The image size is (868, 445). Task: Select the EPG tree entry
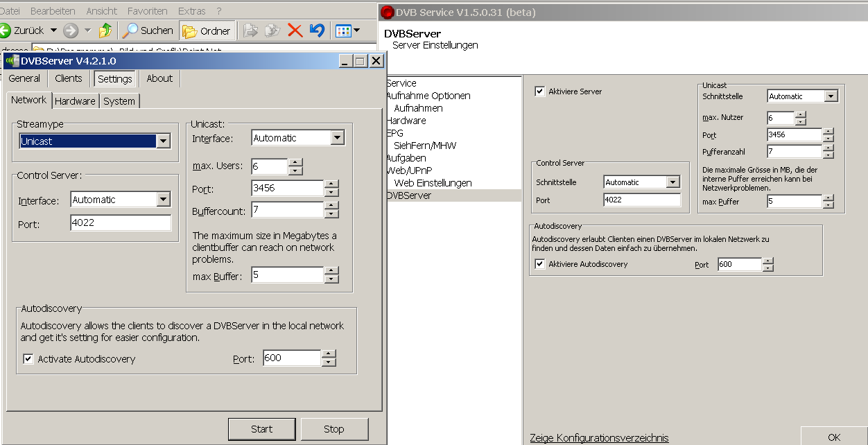[x=395, y=133]
